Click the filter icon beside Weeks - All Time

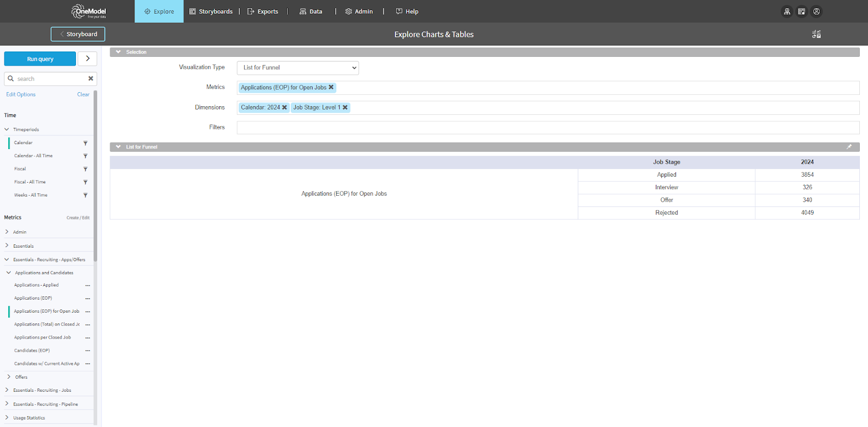(85, 195)
